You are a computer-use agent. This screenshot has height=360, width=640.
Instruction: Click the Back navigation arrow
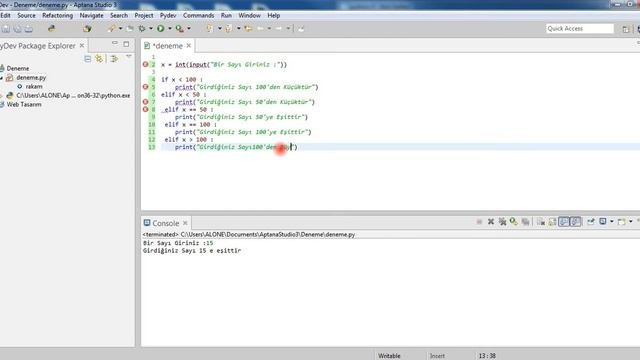click(260, 29)
